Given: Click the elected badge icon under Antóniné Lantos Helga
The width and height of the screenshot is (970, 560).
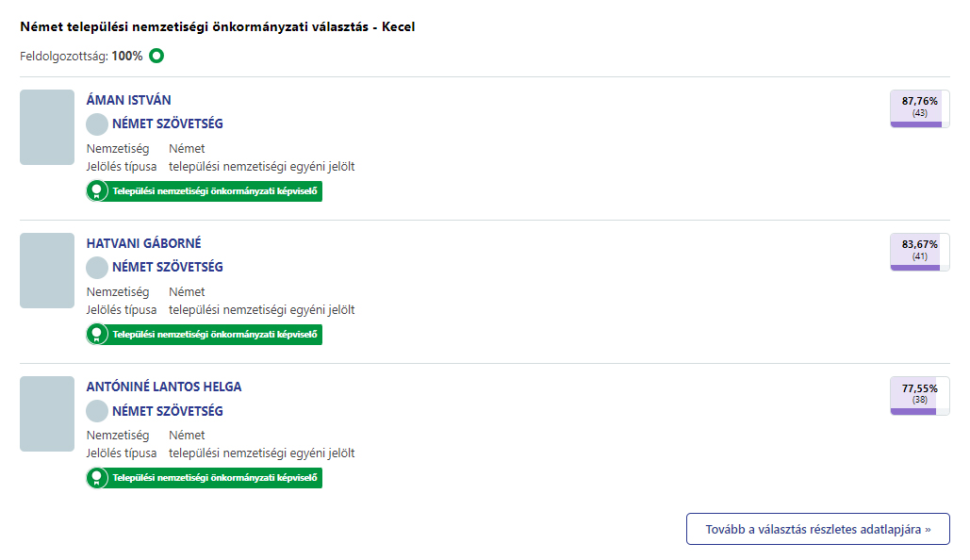Looking at the screenshot, I should pos(96,478).
